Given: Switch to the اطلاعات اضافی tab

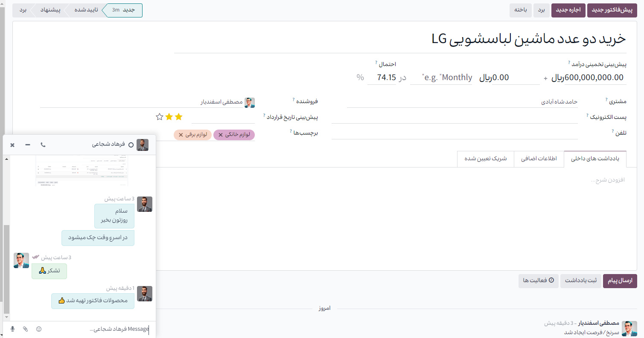Looking at the screenshot, I should [539, 159].
